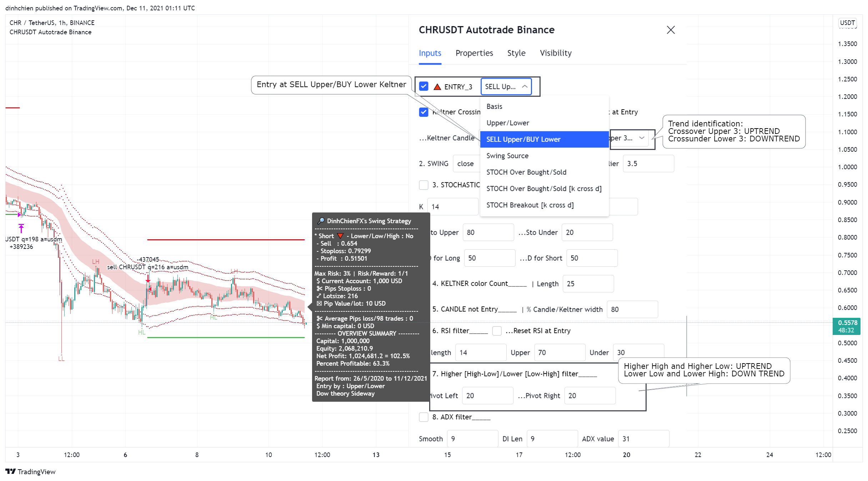The width and height of the screenshot is (868, 481).
Task: Click the red down-triangle Short icon in the strategy panel
Action: (340, 236)
